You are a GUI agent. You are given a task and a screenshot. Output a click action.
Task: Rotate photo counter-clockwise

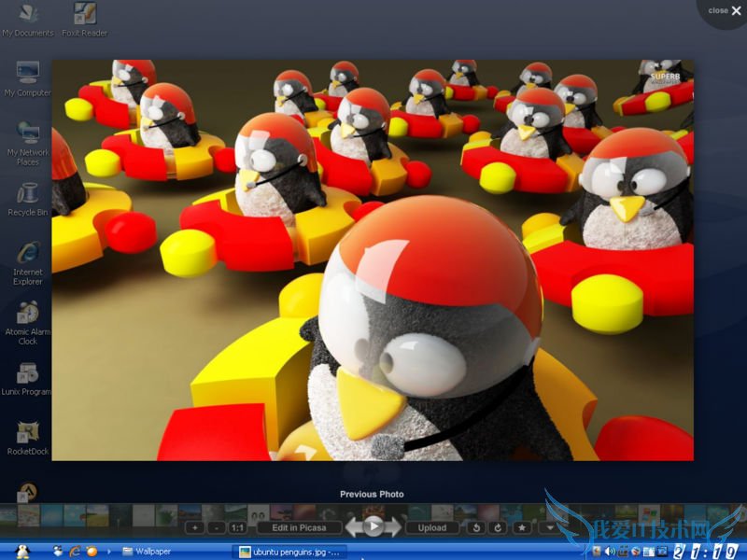[x=476, y=528]
